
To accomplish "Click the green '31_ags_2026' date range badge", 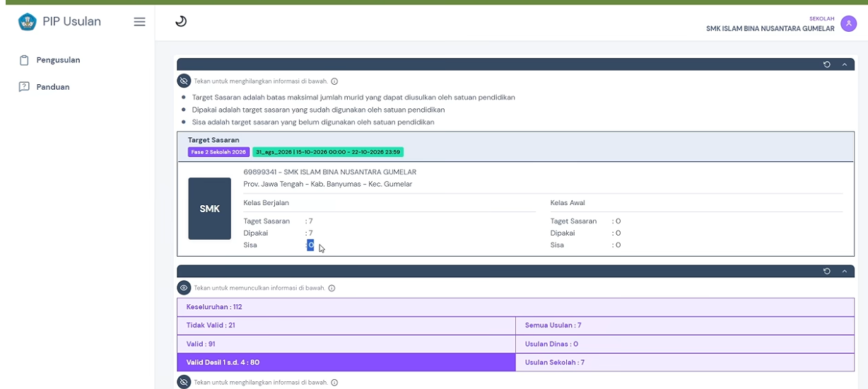I will click(x=328, y=151).
